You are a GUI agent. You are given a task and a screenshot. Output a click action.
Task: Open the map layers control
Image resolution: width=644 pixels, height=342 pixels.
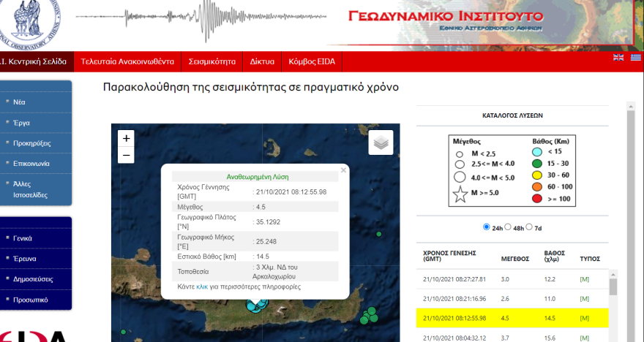381,142
